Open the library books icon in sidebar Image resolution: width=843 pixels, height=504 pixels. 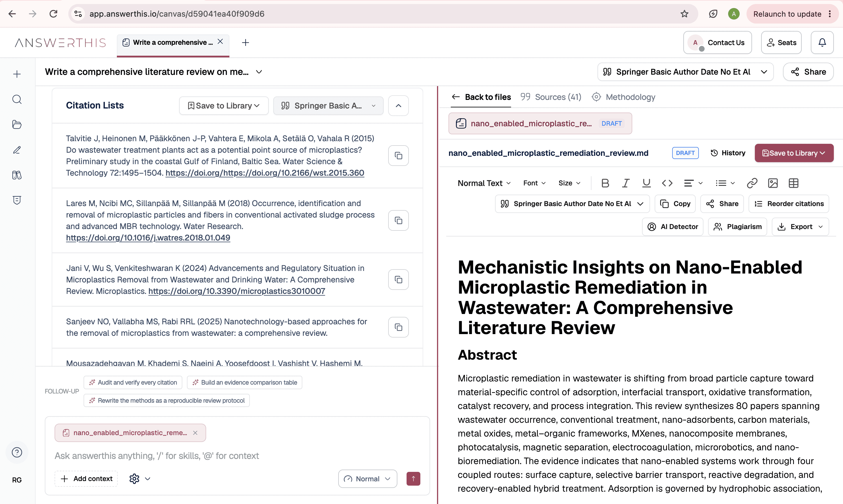tap(17, 175)
